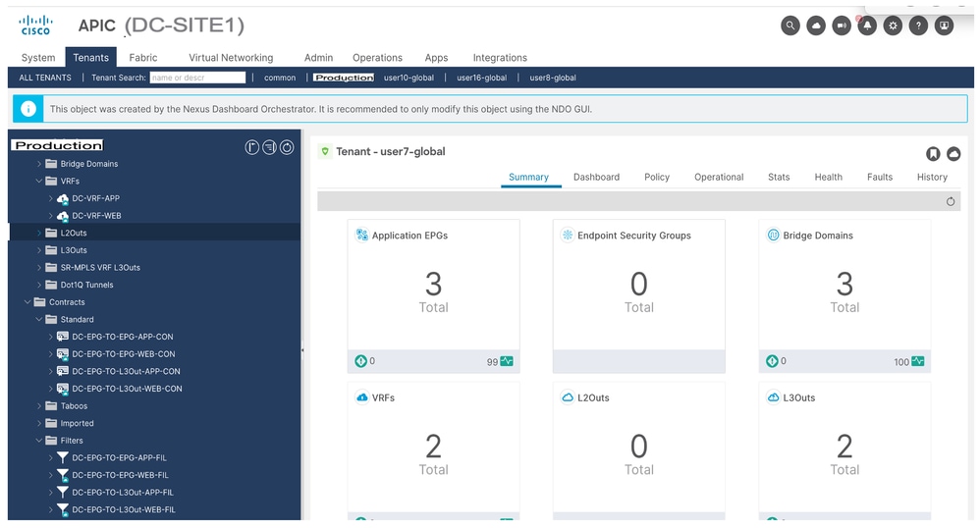Click the middle round icon in Production tree header
980x528 pixels.
tap(269, 147)
